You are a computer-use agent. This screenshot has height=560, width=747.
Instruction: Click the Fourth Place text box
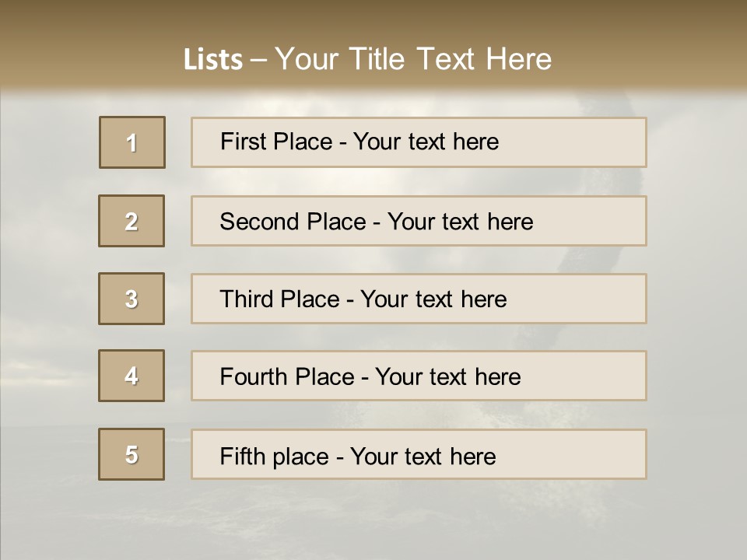tap(419, 376)
